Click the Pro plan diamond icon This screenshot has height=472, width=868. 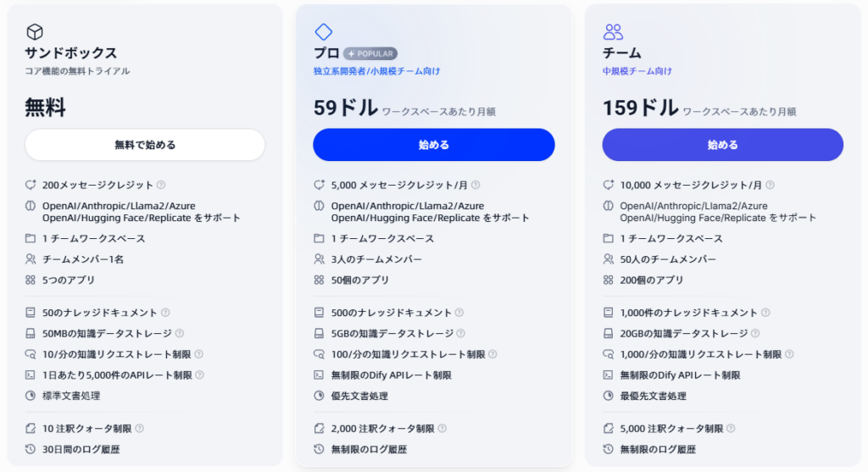(323, 31)
